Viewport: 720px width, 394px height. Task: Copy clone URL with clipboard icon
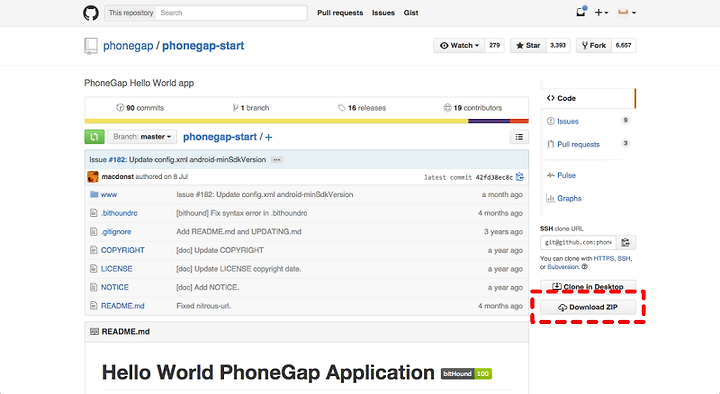pyautogui.click(x=625, y=242)
